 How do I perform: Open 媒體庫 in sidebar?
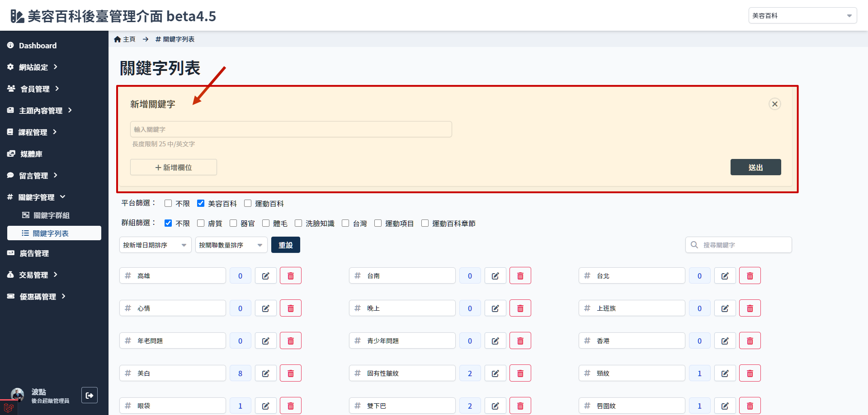point(25,154)
